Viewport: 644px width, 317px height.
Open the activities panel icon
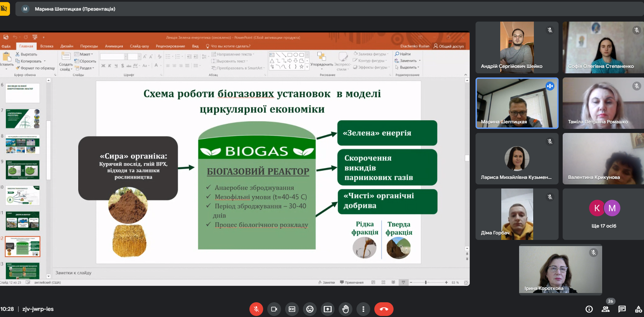[639, 309]
